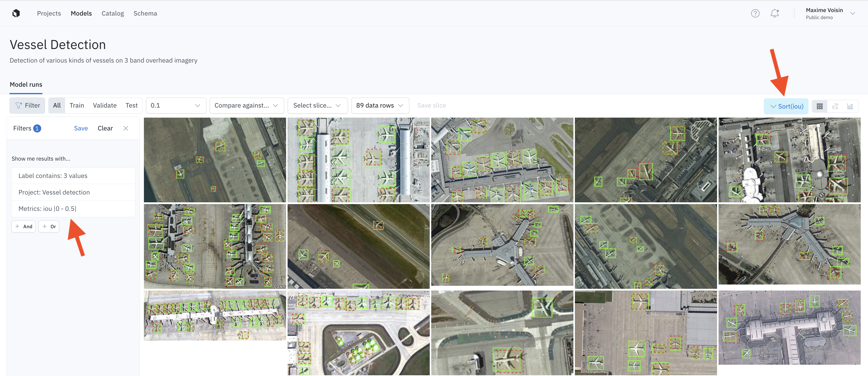
Task: Toggle the Filter funnel button
Action: 27,106
